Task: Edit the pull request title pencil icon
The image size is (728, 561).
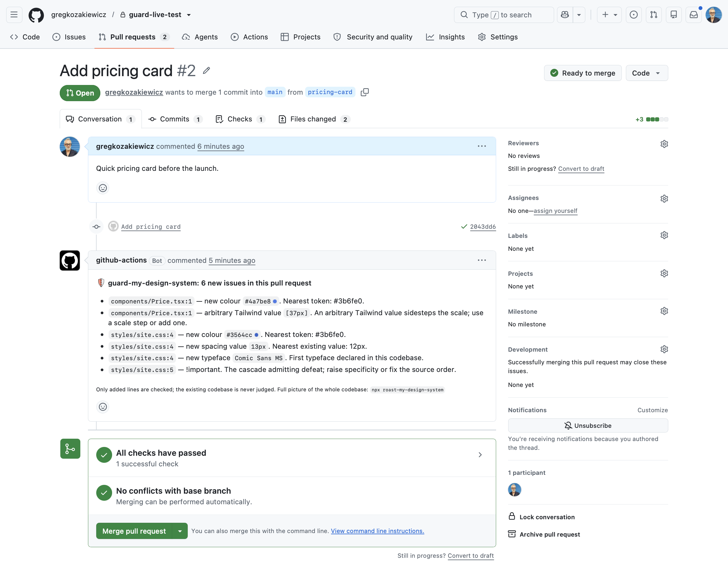Action: [x=206, y=71]
